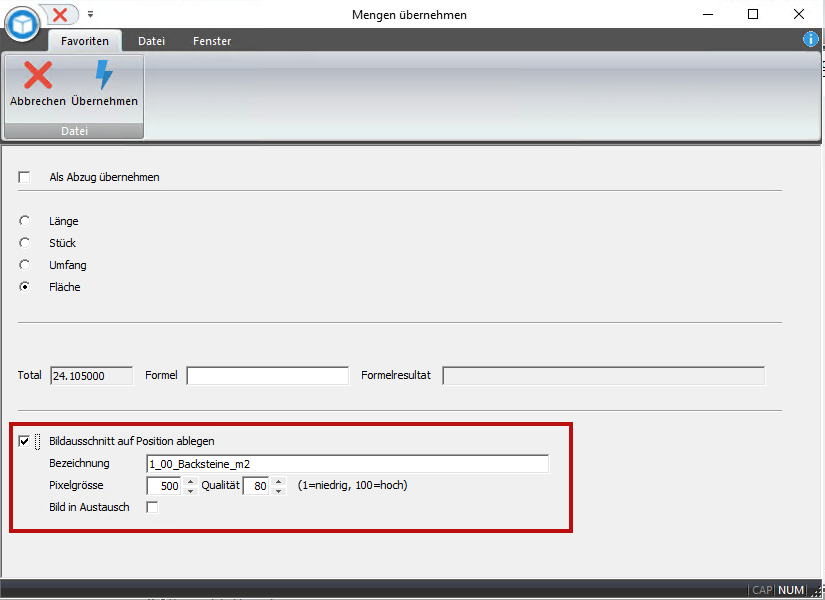
Task: Tick the Bild in Austausch checkbox
Action: point(152,508)
